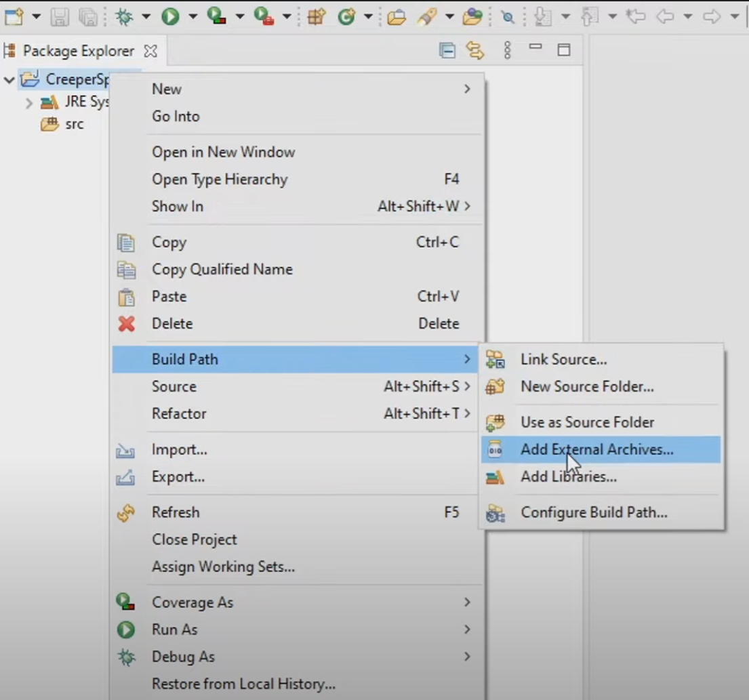This screenshot has width=749, height=700.
Task: Choose Refresh from context menu
Action: 296,512
